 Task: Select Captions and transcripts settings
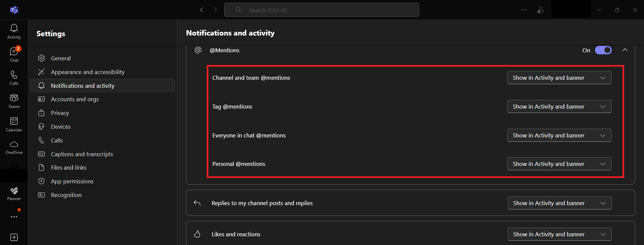102,154
